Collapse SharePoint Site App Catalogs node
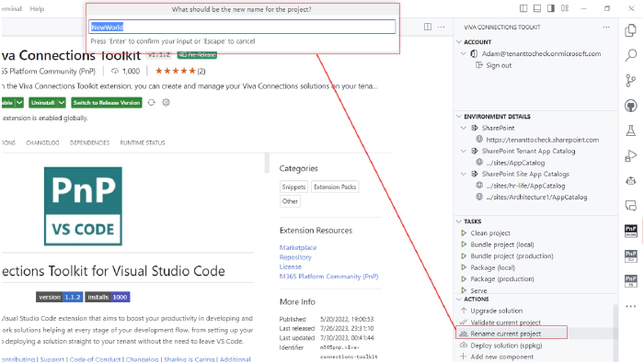 click(464, 174)
